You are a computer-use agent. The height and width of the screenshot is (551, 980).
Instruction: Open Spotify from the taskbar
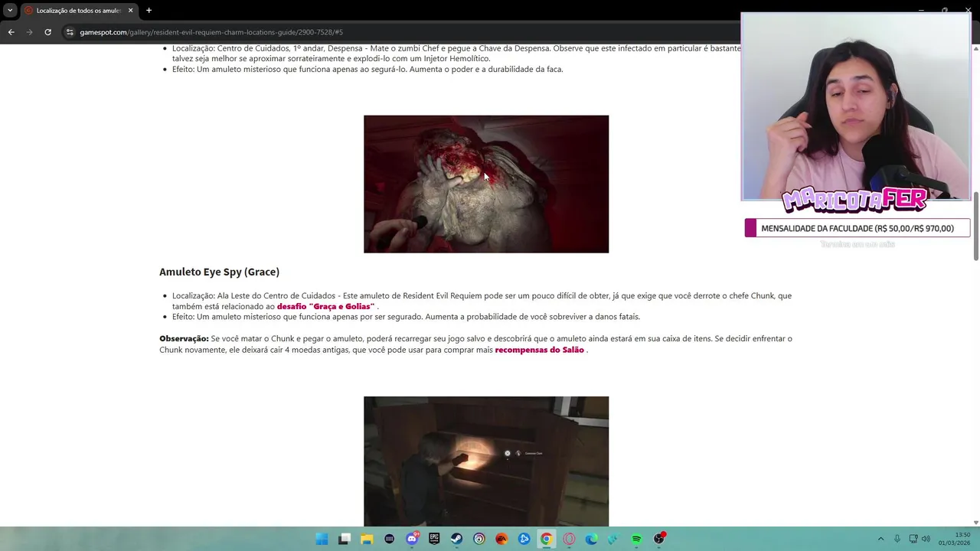(x=636, y=539)
